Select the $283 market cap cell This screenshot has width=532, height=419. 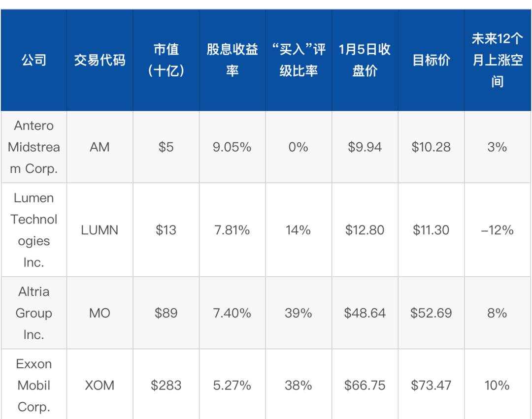166,385
